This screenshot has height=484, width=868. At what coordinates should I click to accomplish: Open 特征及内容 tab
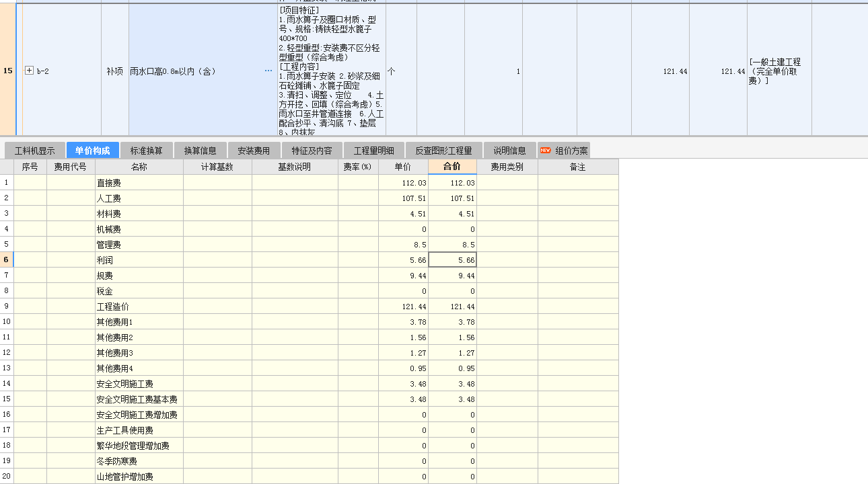tap(312, 151)
